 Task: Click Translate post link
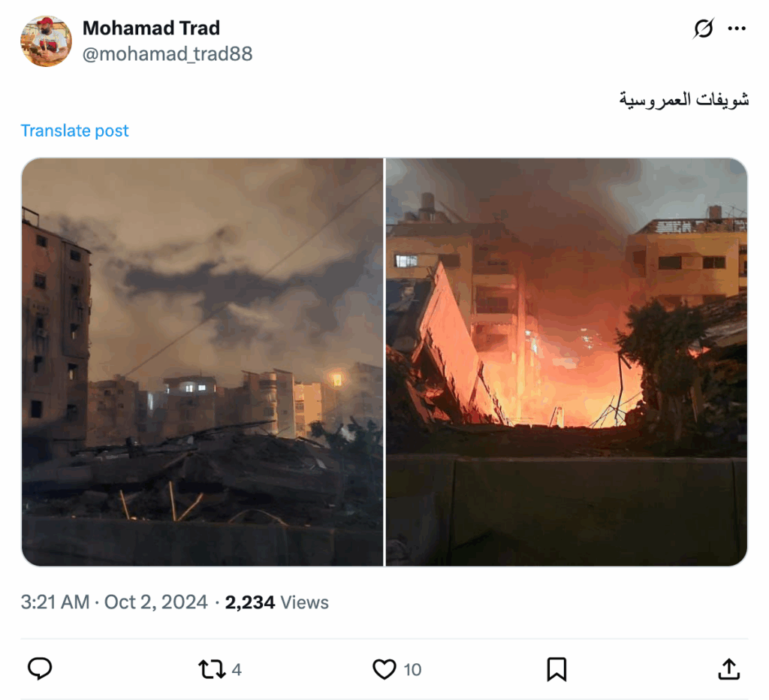tap(74, 131)
